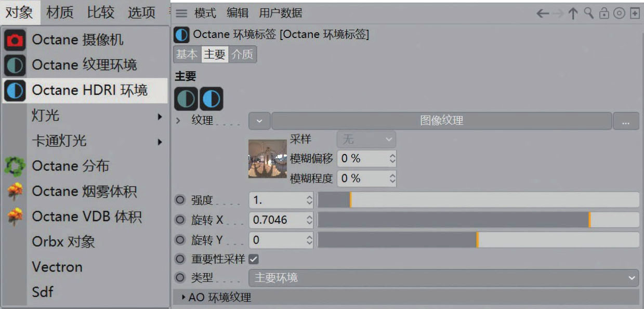Go forward with the right arrow
644x309 pixels.
click(558, 14)
